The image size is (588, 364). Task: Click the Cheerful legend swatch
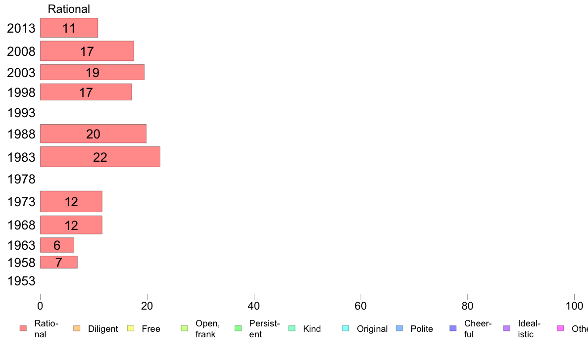[x=453, y=329]
